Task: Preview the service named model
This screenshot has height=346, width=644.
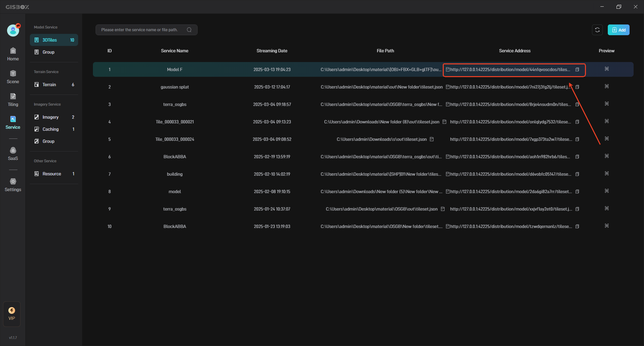Action: 607,191
